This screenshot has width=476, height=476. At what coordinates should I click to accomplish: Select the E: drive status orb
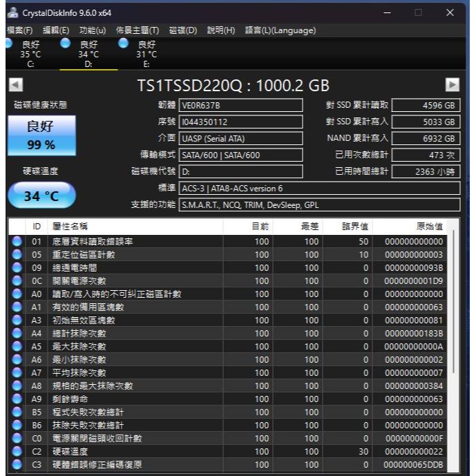click(x=123, y=44)
